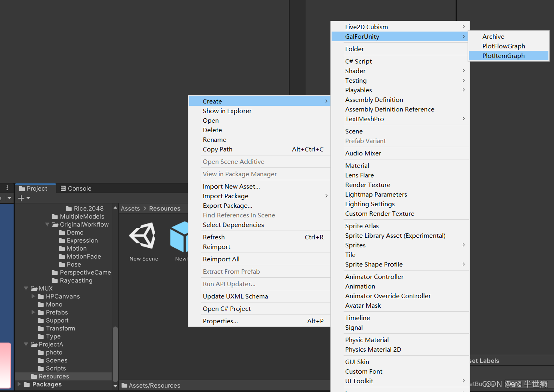
Task: Select Sprite Atlas menu entry
Action: [400, 226]
